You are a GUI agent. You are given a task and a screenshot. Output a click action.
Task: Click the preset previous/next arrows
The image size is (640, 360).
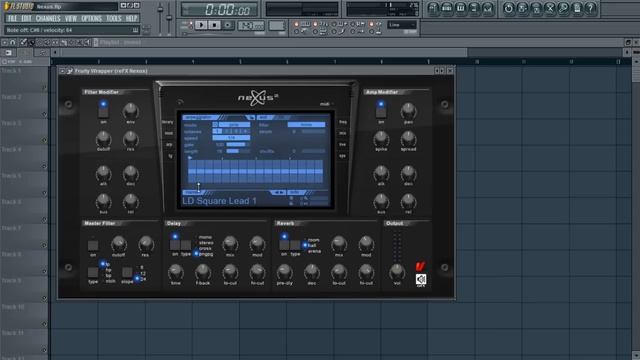point(278,192)
